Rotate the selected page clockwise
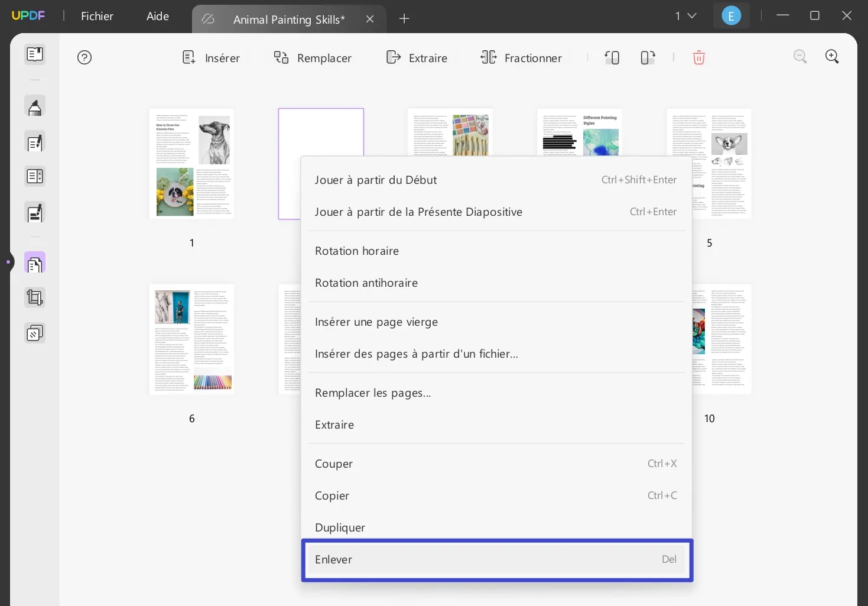Viewport: 868px width, 606px height. click(647, 57)
